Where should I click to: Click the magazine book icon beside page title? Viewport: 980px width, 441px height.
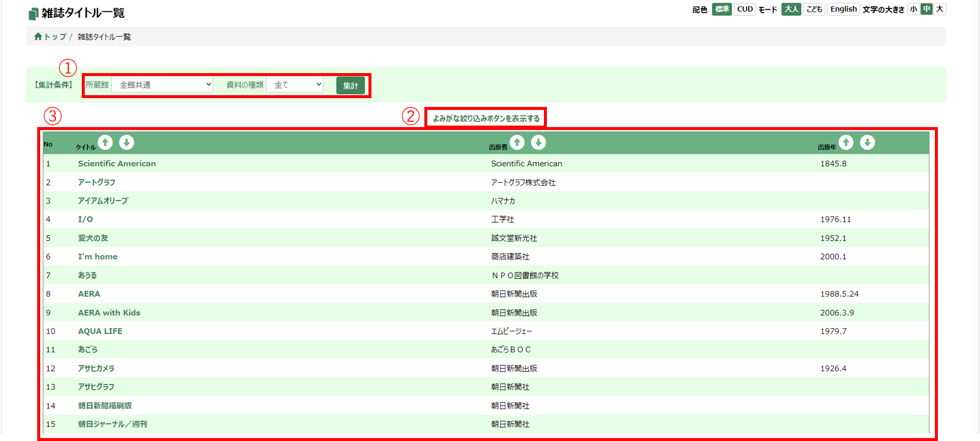click(33, 13)
